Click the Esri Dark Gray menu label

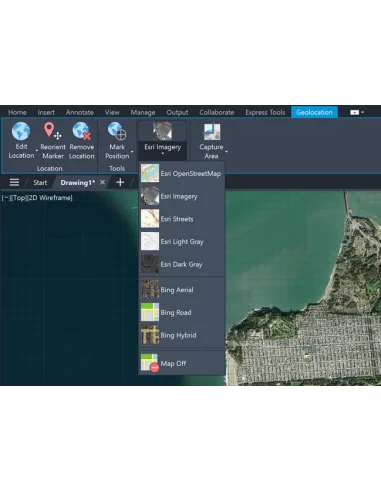click(181, 264)
